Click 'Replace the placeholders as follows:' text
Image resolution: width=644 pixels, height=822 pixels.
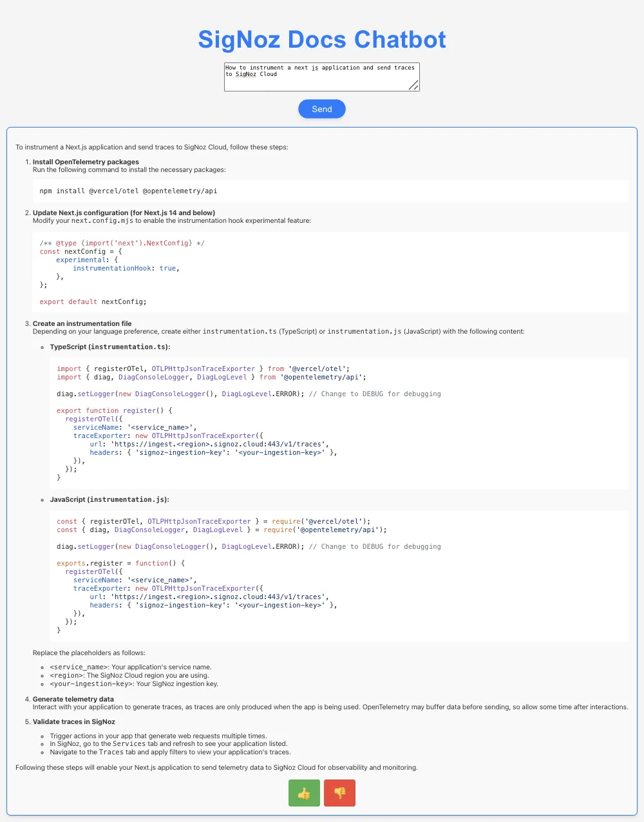point(89,653)
